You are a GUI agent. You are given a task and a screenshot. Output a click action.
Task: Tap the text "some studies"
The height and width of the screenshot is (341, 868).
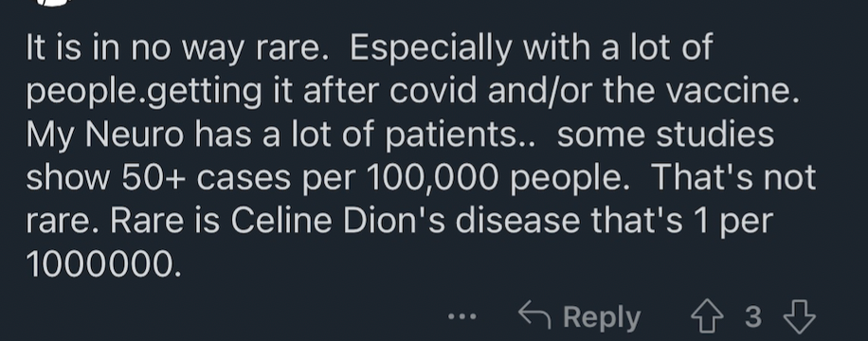665,135
